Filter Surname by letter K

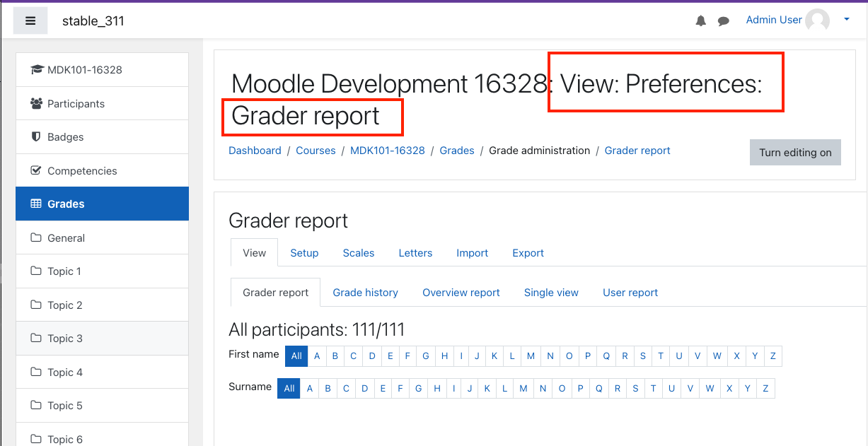pyautogui.click(x=487, y=389)
